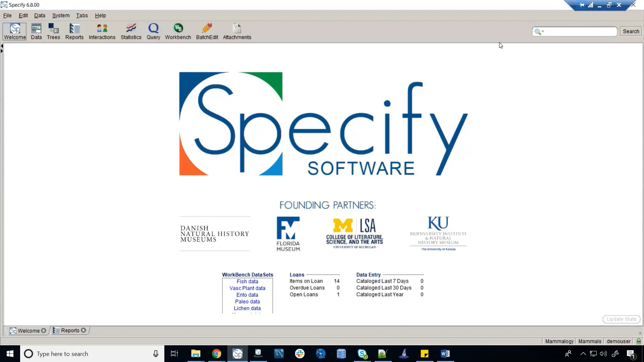Open the Attachments browser
The height and width of the screenshot is (362, 644).
237,32
